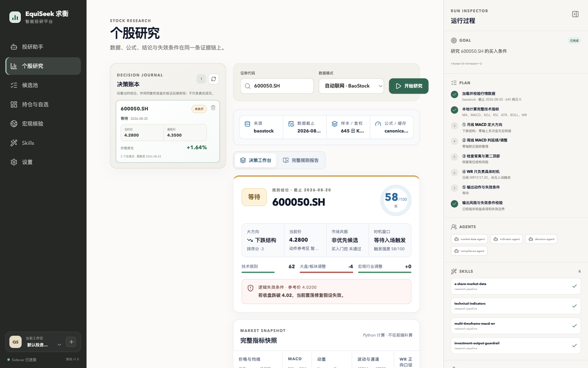Click the GOAL target icon
Viewport: 588px width, 368px height.
(x=454, y=40)
